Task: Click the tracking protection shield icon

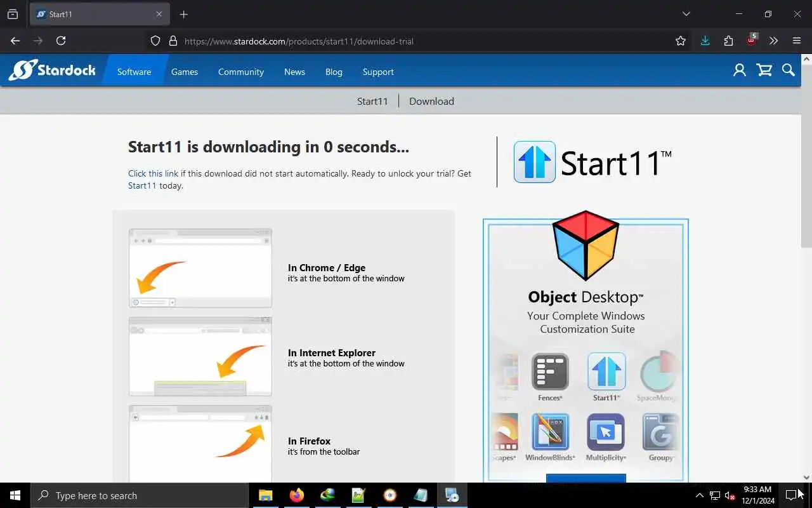Action: click(x=155, y=41)
